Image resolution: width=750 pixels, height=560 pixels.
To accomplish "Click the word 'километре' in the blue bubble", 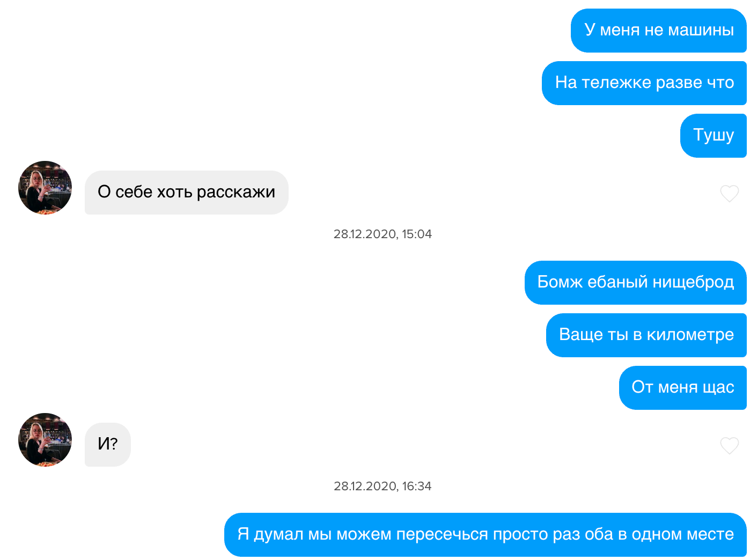I will 690,335.
